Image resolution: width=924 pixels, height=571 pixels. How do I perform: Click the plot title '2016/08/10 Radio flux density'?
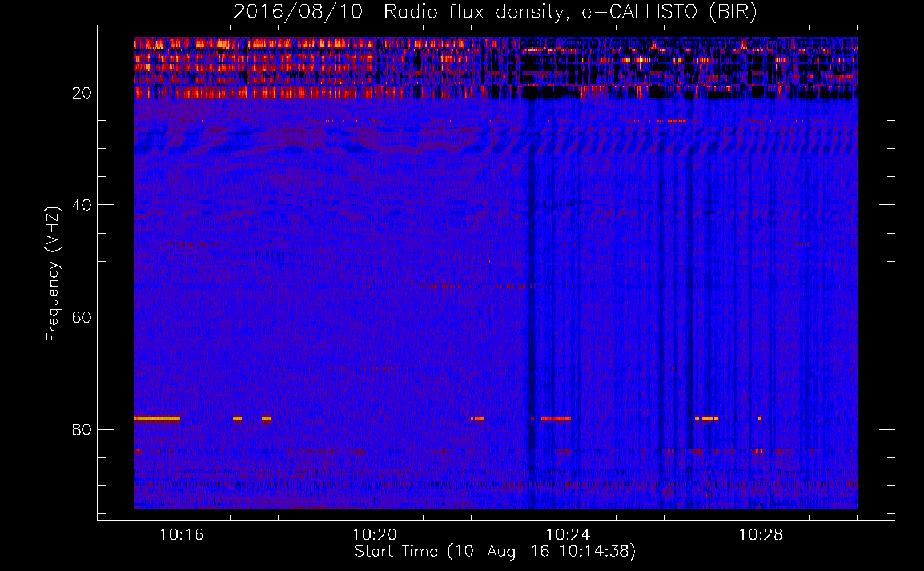pos(495,12)
